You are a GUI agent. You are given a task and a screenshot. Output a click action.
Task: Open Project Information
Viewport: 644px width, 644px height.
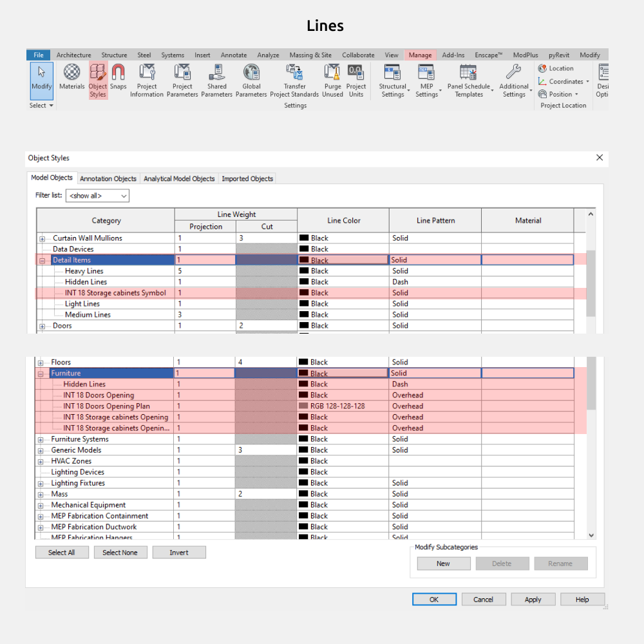click(147, 80)
